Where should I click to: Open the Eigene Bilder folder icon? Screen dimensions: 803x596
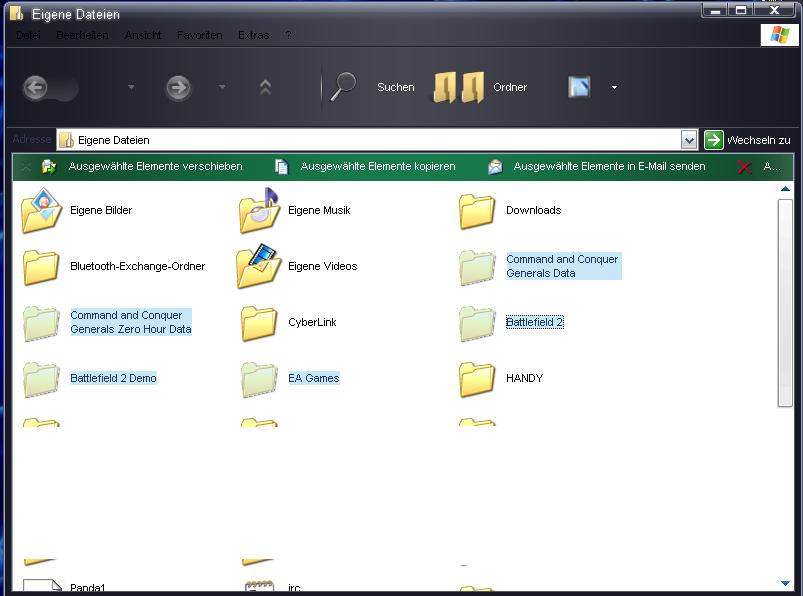(x=42, y=210)
